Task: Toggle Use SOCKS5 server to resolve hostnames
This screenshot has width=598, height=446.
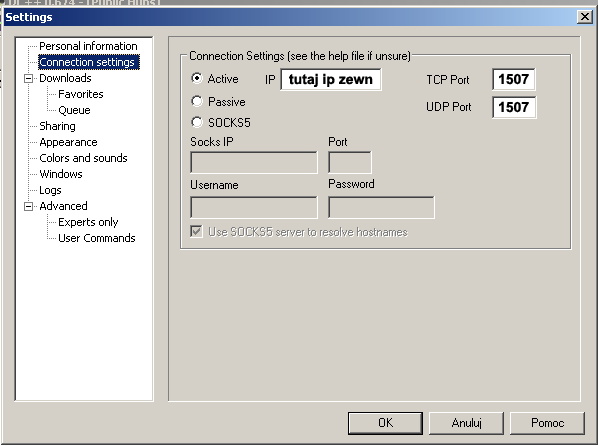Action: tap(196, 231)
